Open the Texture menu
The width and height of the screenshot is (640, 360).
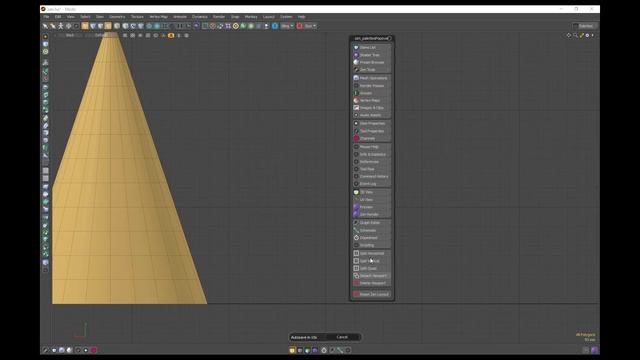coord(137,17)
